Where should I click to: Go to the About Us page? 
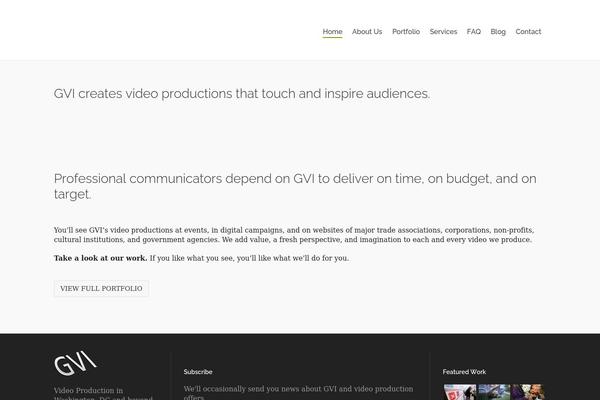click(367, 32)
